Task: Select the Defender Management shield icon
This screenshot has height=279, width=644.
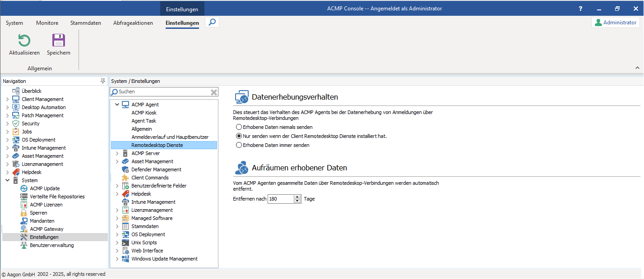Action: click(125, 169)
